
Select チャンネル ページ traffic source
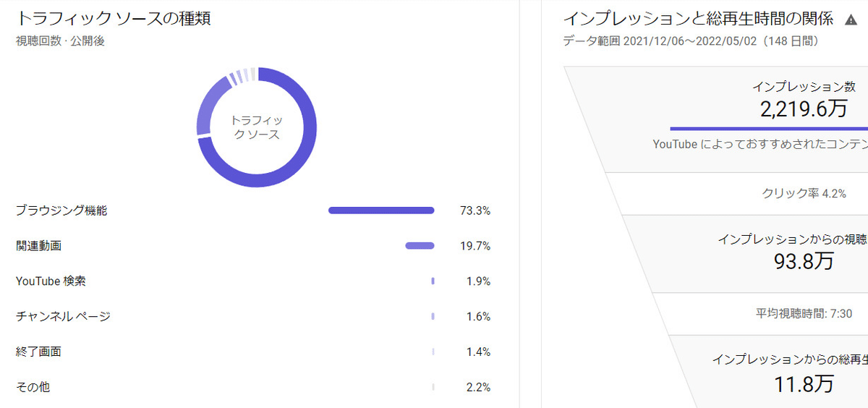tap(63, 316)
